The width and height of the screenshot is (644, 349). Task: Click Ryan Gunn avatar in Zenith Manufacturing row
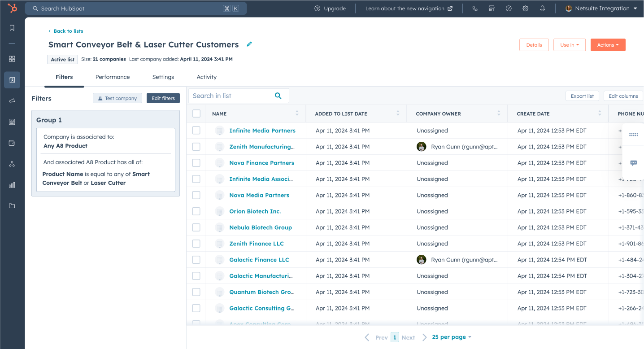(422, 147)
